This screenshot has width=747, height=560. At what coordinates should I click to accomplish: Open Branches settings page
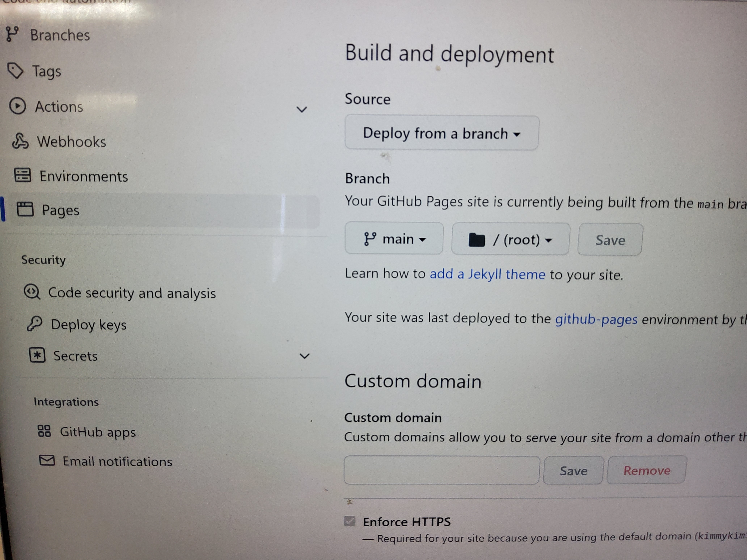pos(60,35)
